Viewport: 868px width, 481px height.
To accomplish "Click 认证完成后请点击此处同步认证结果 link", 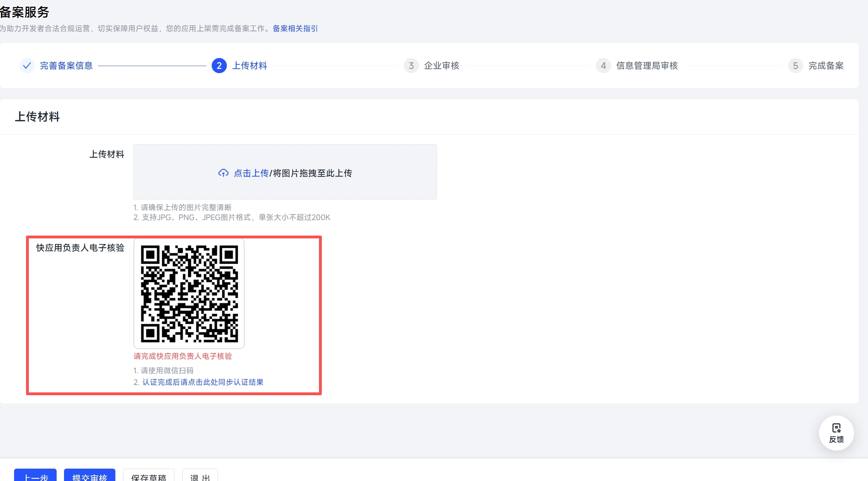I will pos(203,382).
